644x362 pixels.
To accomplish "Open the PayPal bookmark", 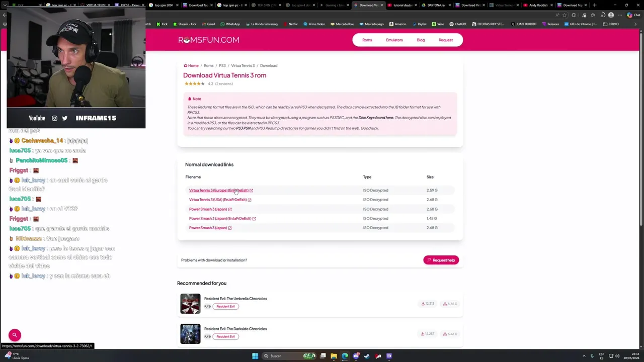I will coord(419,24).
